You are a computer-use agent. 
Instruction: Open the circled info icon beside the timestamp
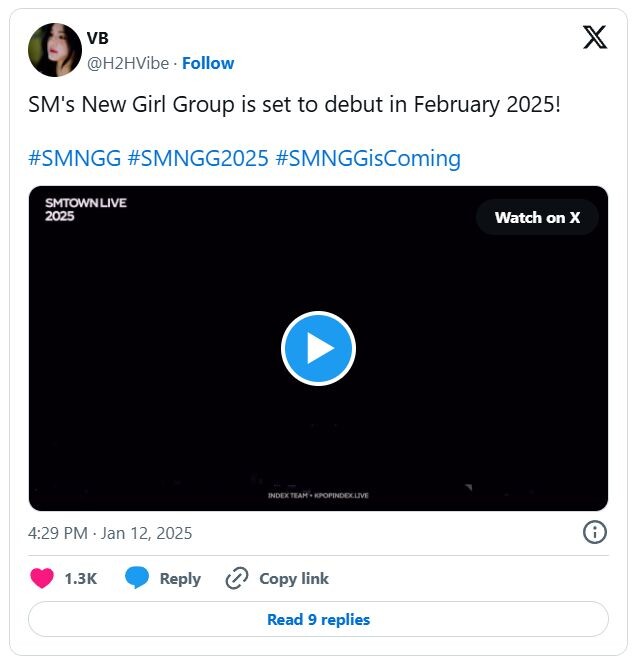coord(595,532)
